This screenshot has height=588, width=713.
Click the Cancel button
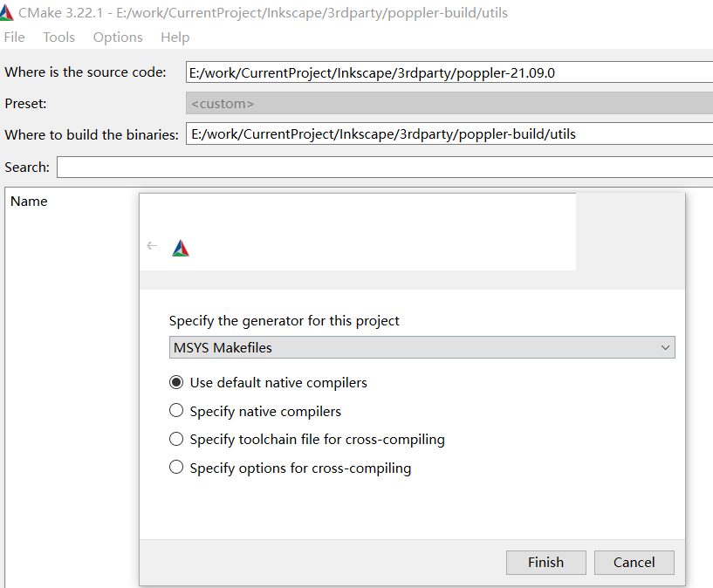(634, 563)
